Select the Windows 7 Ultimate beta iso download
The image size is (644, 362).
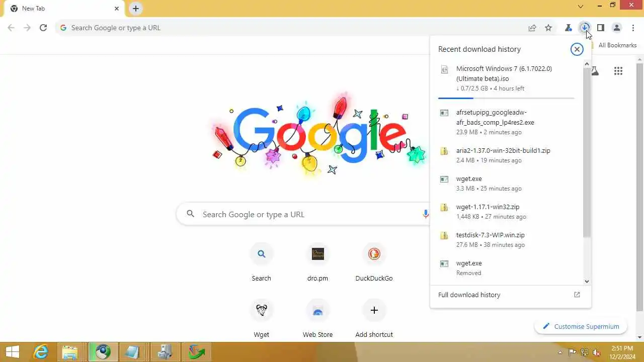507,79
